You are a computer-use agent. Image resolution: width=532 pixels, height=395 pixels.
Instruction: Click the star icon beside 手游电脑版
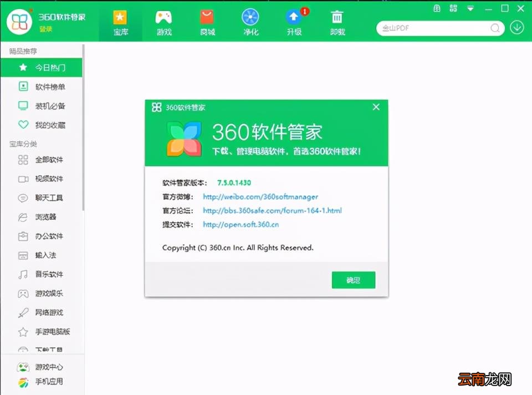[x=23, y=332]
